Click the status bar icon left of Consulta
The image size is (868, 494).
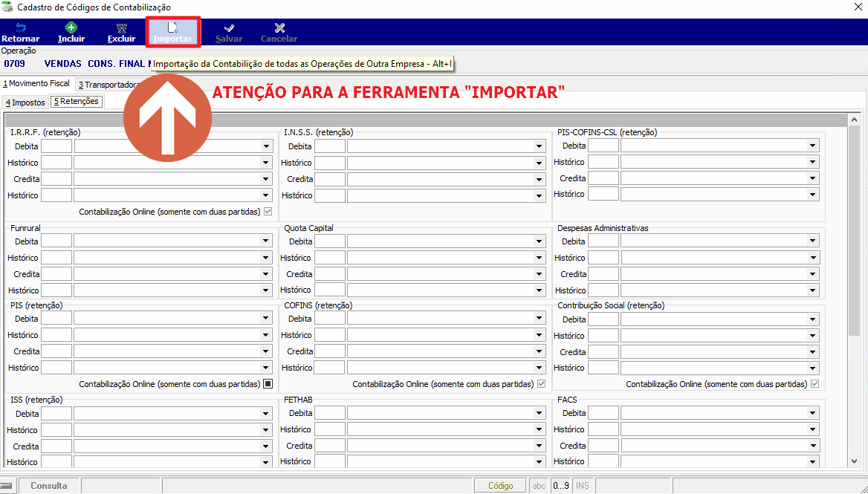point(6,486)
